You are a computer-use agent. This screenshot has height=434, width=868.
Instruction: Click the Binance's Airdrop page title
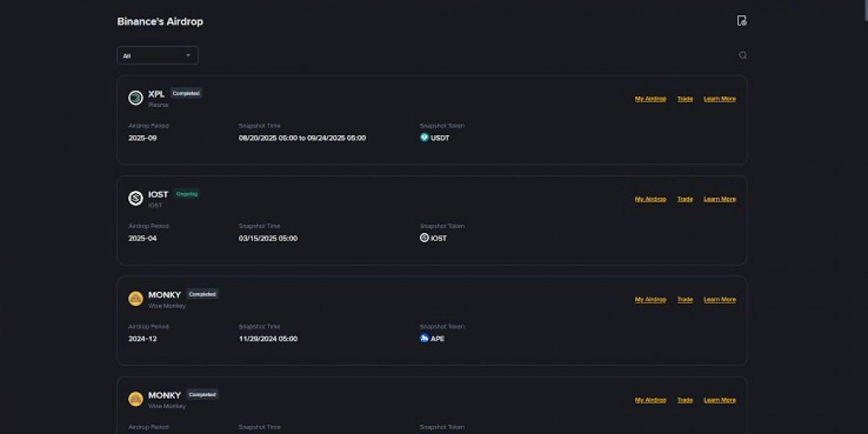[x=160, y=22]
